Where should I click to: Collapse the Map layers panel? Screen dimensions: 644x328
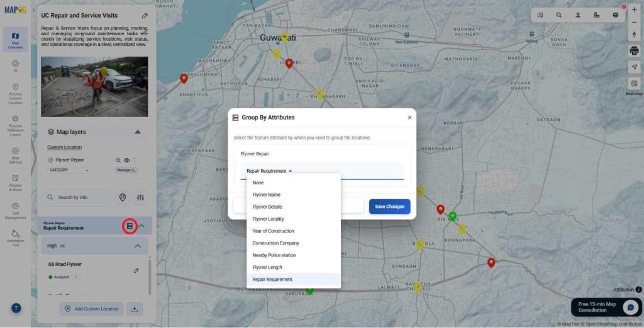point(138,132)
